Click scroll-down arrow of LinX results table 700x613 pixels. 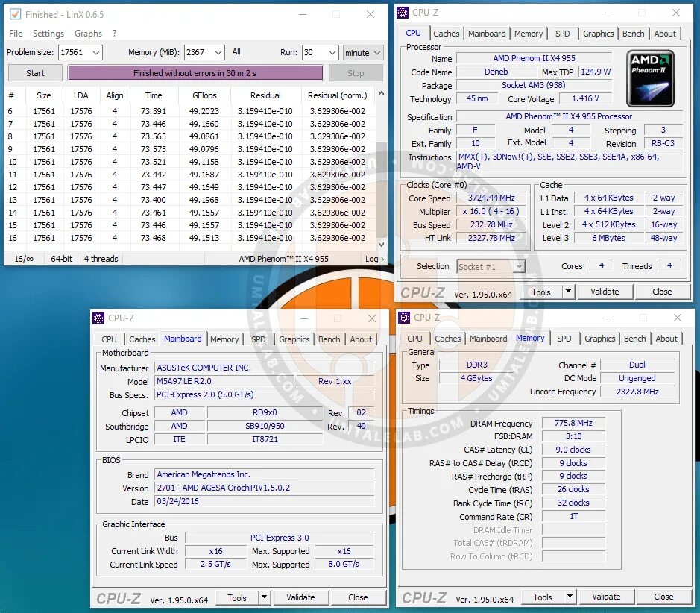(381, 244)
